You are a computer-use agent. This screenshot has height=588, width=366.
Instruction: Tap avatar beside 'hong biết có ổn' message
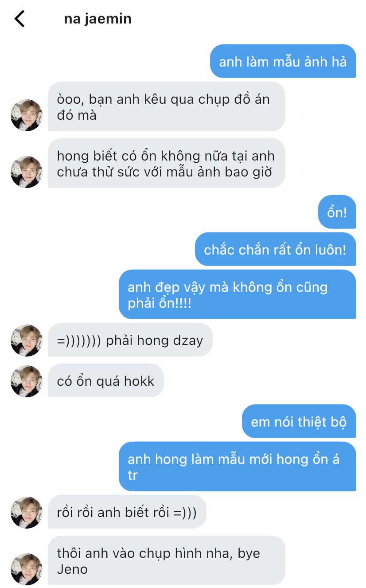tap(27, 172)
